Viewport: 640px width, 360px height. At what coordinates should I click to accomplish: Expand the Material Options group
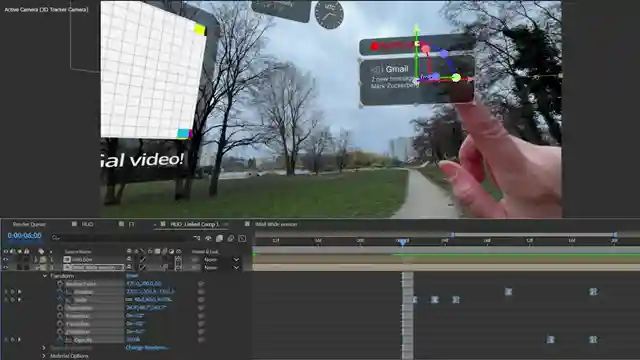point(44,356)
